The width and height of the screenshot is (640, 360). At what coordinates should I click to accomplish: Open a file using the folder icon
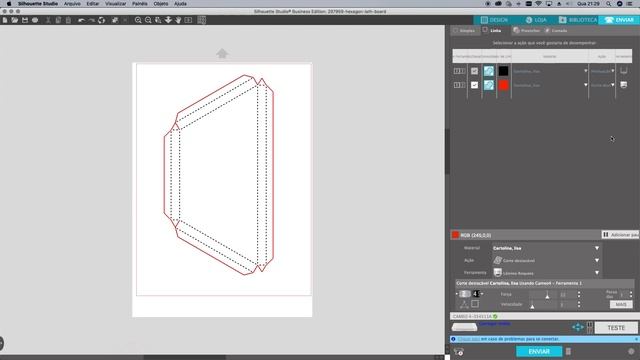coord(15,20)
